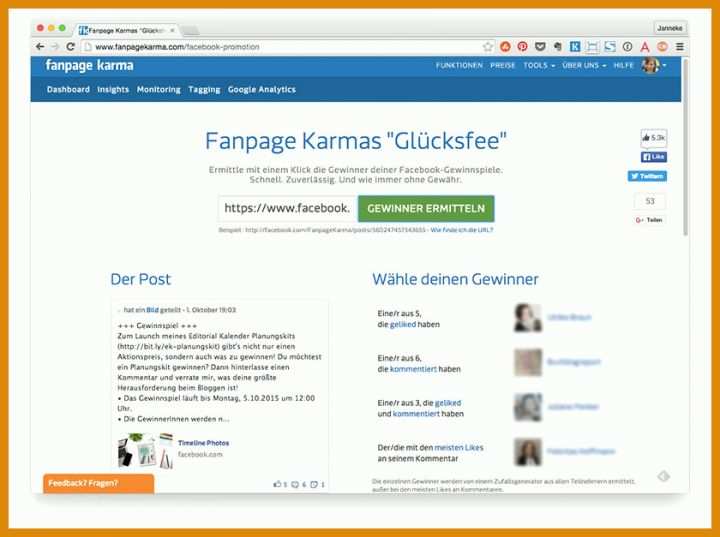Click the tag icon at bottom right
Screen dimensions: 720x537
(664, 476)
